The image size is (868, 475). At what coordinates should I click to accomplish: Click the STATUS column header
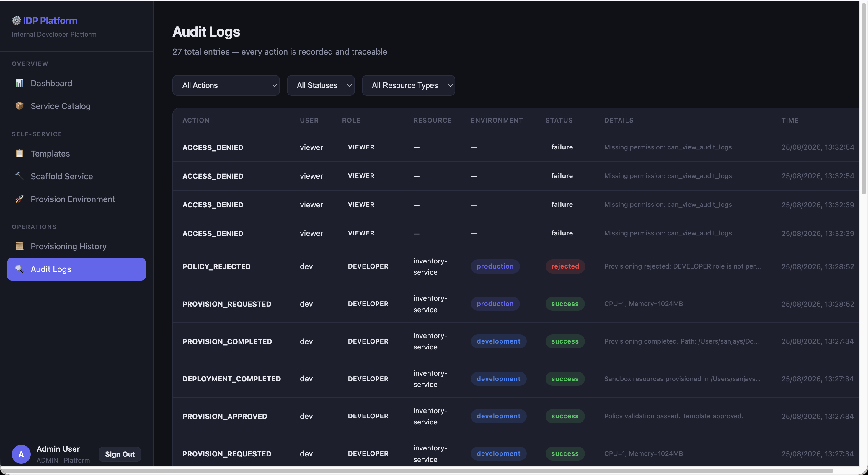559,120
